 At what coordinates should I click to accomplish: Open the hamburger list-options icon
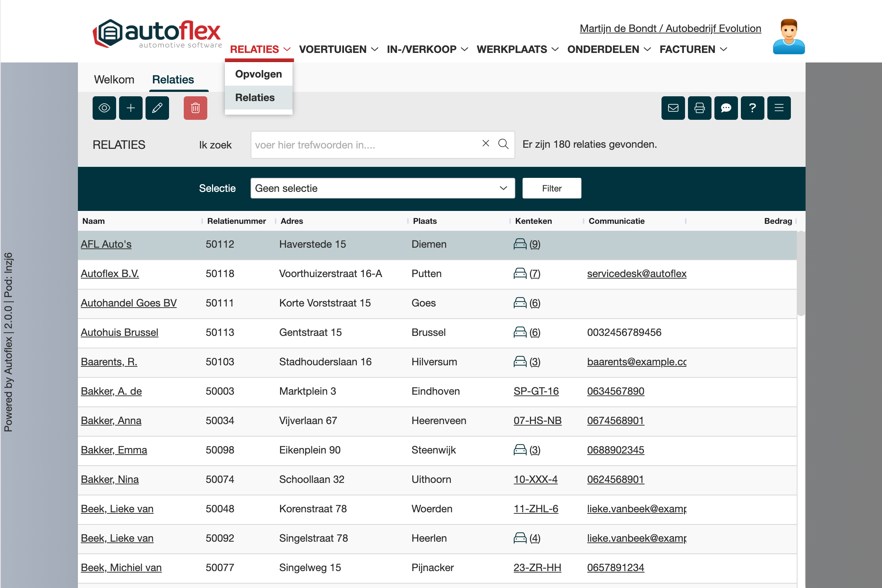coord(779,108)
